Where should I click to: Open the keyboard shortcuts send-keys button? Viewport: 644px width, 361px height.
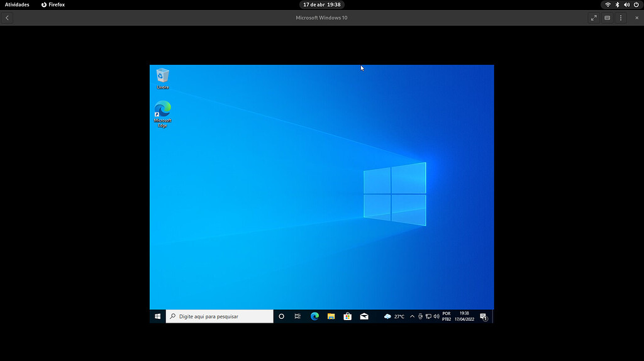[608, 18]
